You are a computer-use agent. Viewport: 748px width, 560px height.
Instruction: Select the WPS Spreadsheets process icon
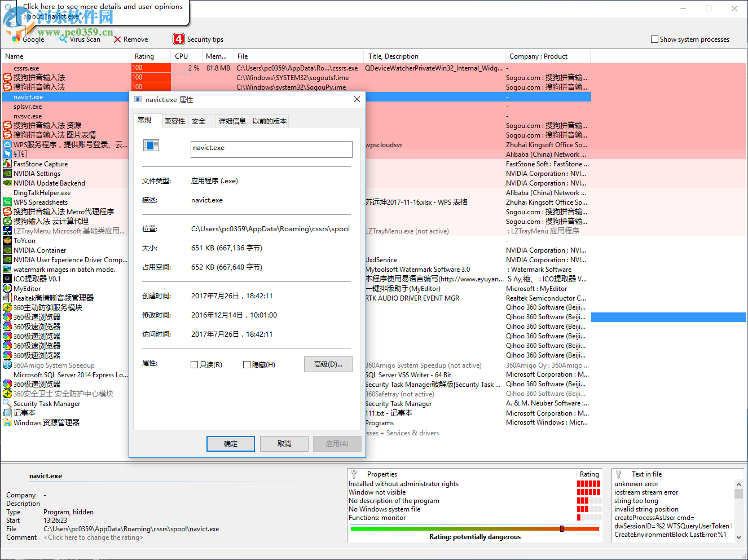(8, 202)
